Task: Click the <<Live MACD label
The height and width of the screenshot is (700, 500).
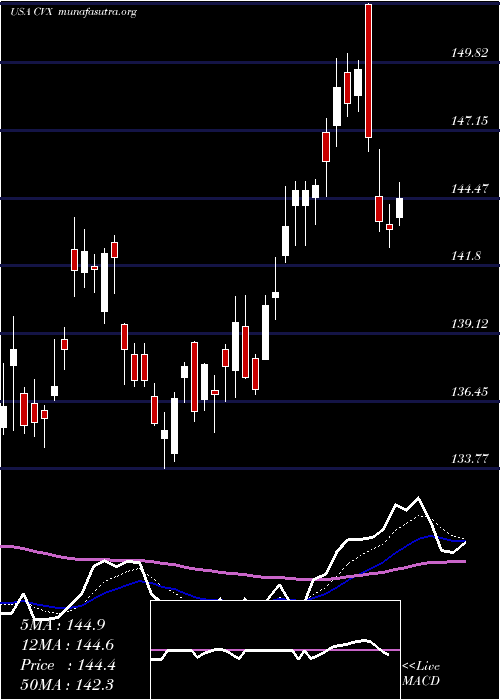Action: pyautogui.click(x=421, y=674)
